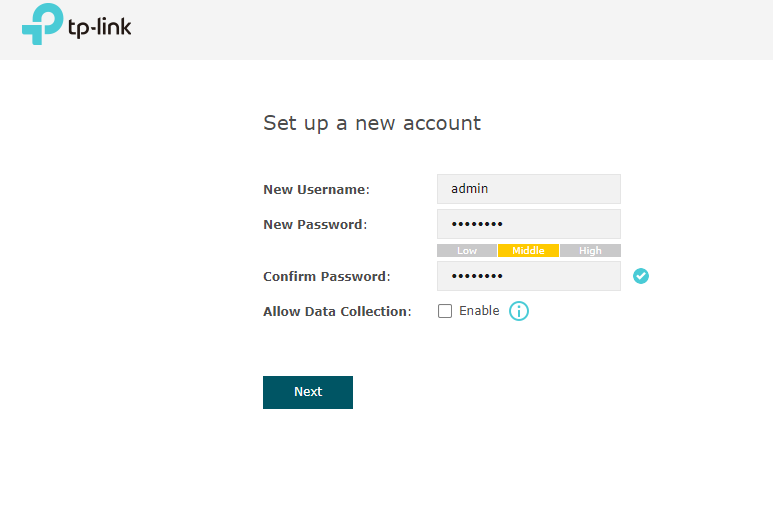The height and width of the screenshot is (514, 773).
Task: Click the High password strength segment
Action: tap(590, 250)
